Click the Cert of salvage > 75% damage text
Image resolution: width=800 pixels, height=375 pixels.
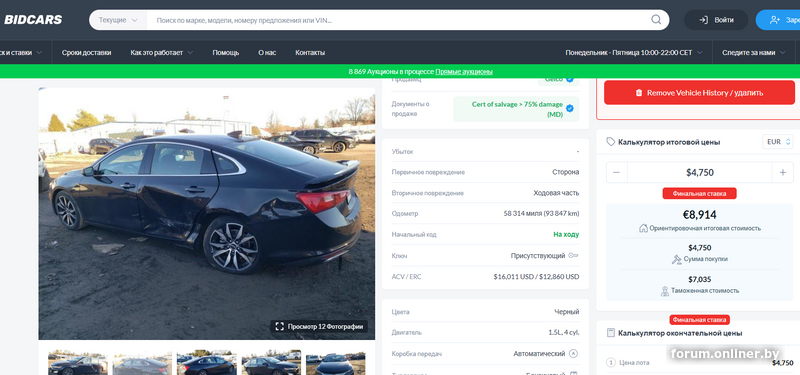click(517, 109)
